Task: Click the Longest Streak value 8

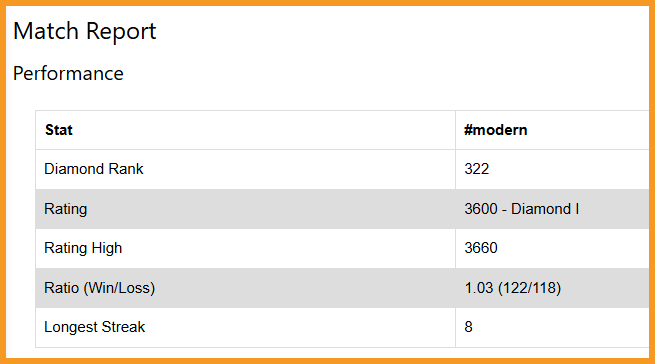Action: (468, 327)
